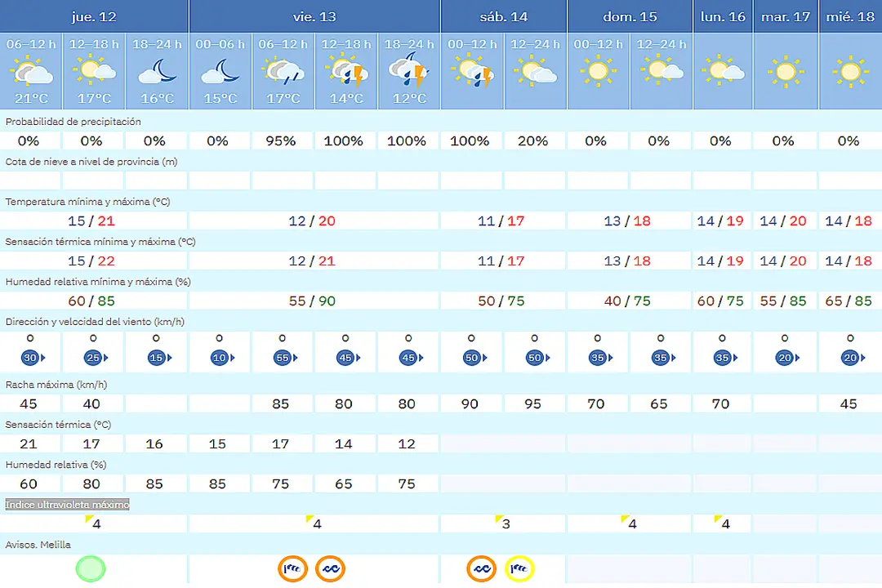Open the orange coastal waves warning for vie. 13
The width and height of the screenshot is (882, 588).
(330, 569)
